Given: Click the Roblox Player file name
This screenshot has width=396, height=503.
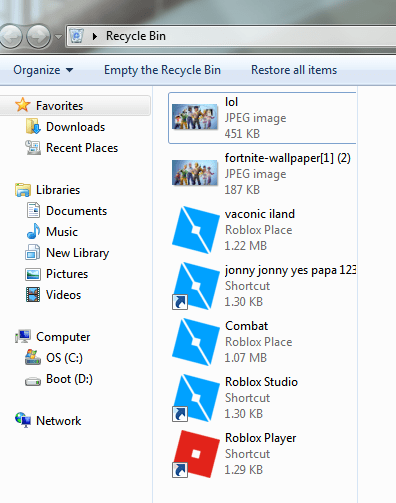Looking at the screenshot, I should [x=260, y=438].
